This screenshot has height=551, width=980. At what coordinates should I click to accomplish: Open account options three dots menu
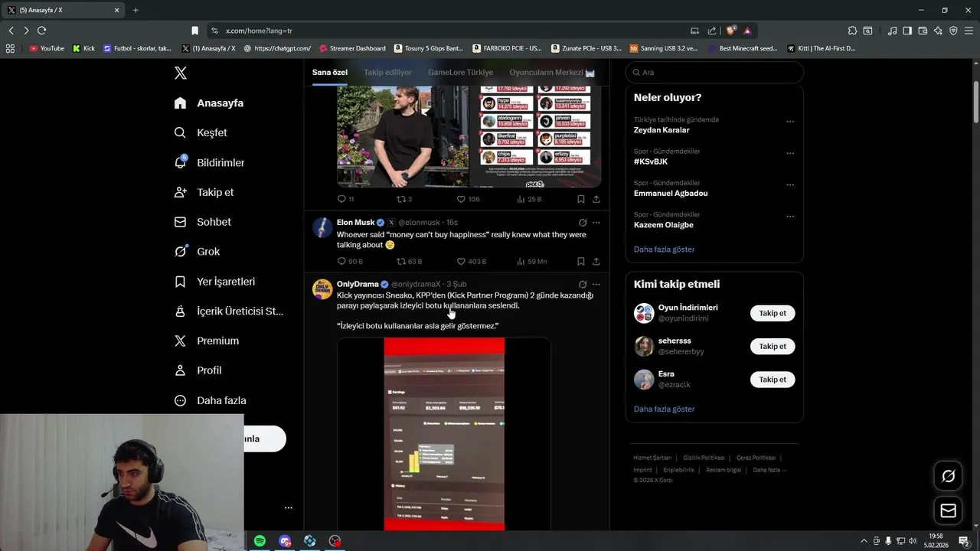[x=289, y=507]
